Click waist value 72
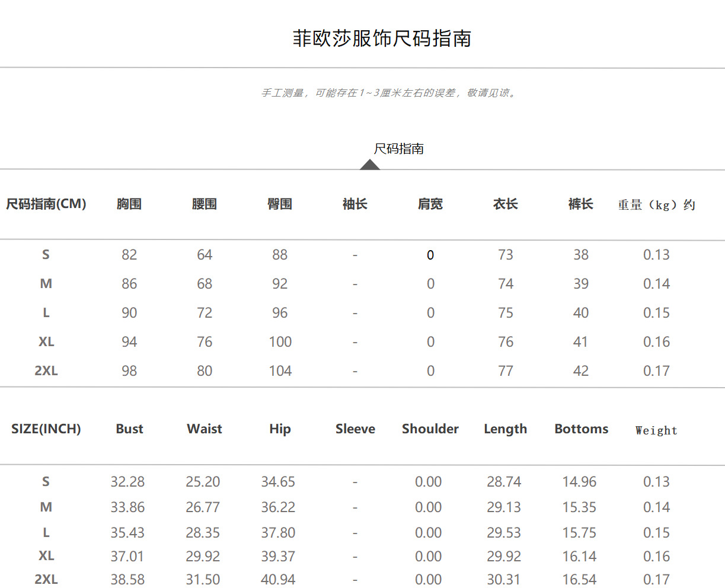 [x=205, y=313]
